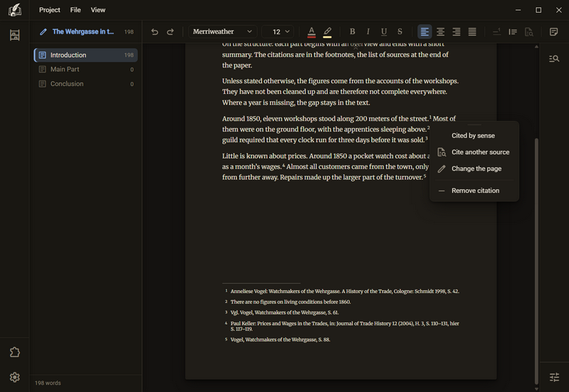Open the sliders settings icon at bottom right

[554, 377]
